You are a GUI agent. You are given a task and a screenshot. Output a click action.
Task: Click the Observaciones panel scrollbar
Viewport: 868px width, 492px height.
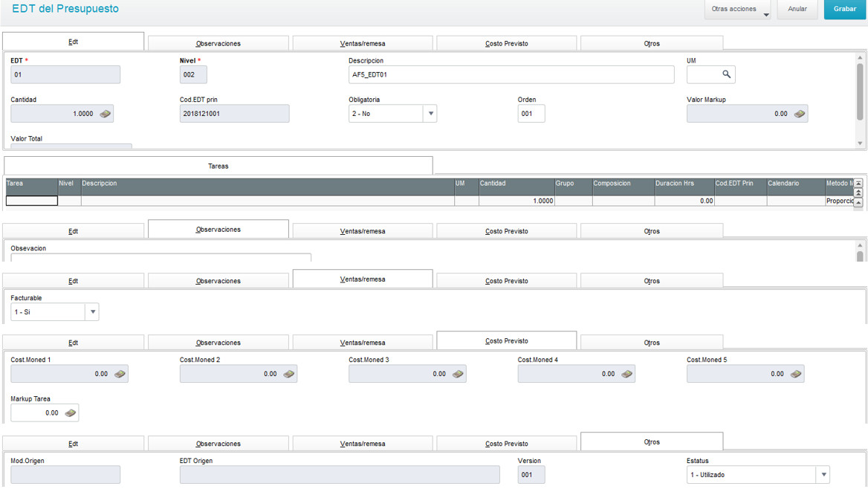[x=860, y=256]
